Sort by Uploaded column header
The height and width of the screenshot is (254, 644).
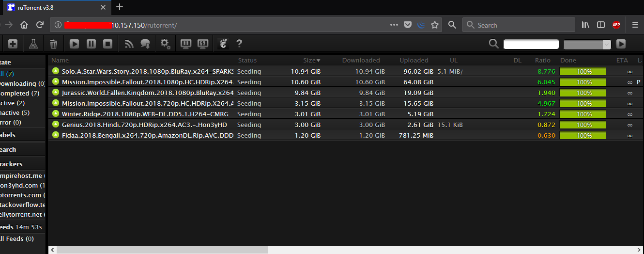click(414, 60)
